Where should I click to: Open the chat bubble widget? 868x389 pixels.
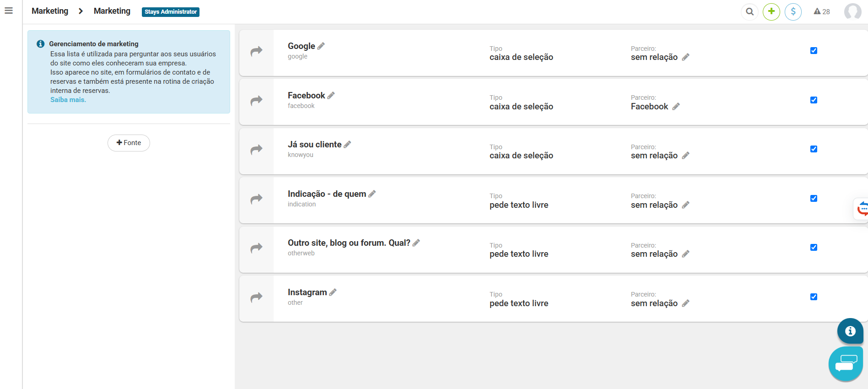(x=846, y=364)
